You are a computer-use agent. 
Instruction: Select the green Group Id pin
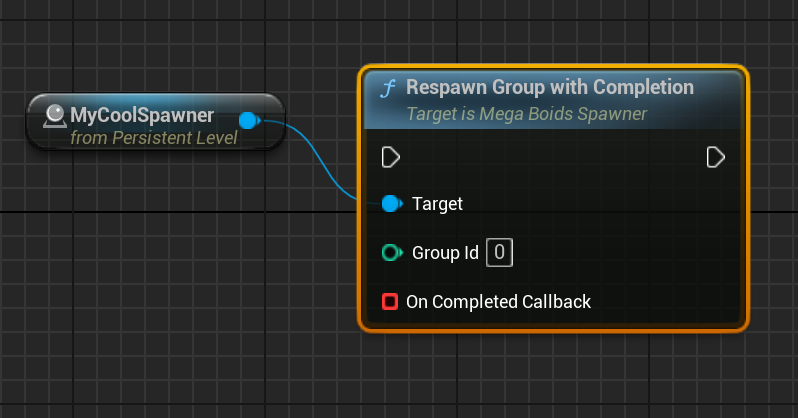[x=391, y=253]
